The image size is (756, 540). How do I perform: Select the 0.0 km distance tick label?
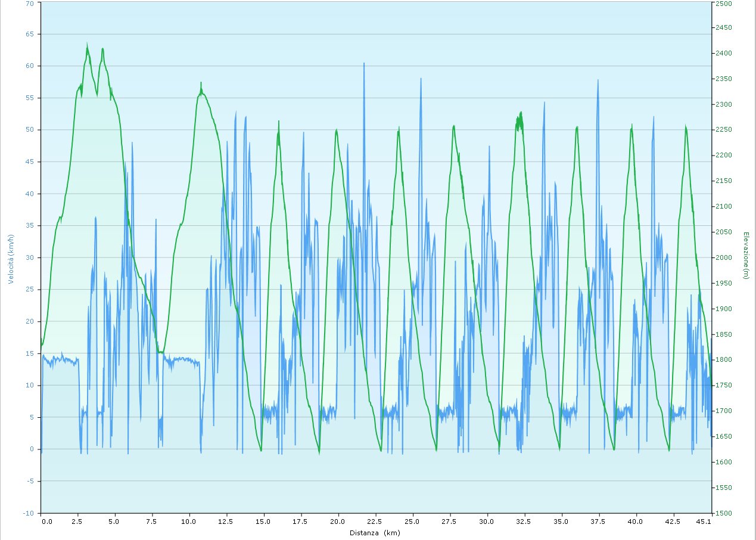[46, 522]
